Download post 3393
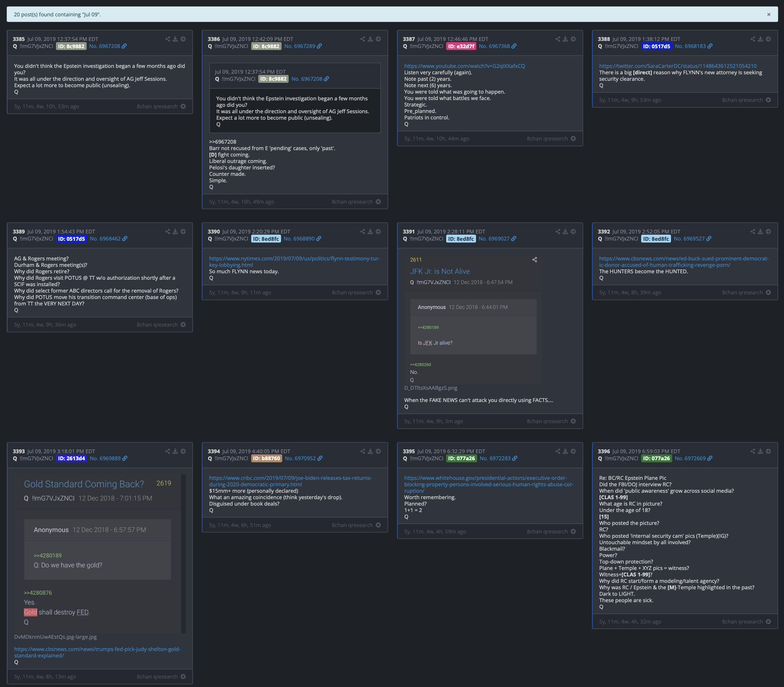This screenshot has width=784, height=687. pyautogui.click(x=175, y=451)
